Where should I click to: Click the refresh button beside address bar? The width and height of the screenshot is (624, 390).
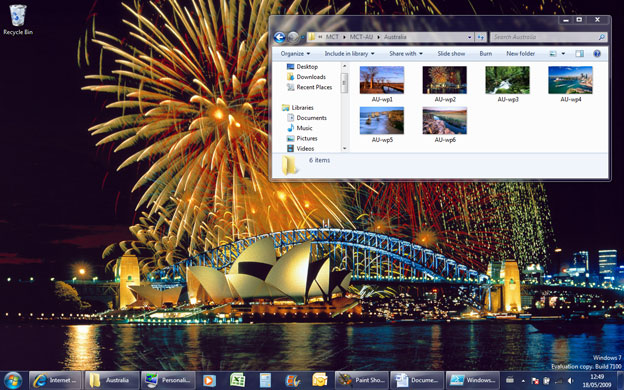point(481,37)
